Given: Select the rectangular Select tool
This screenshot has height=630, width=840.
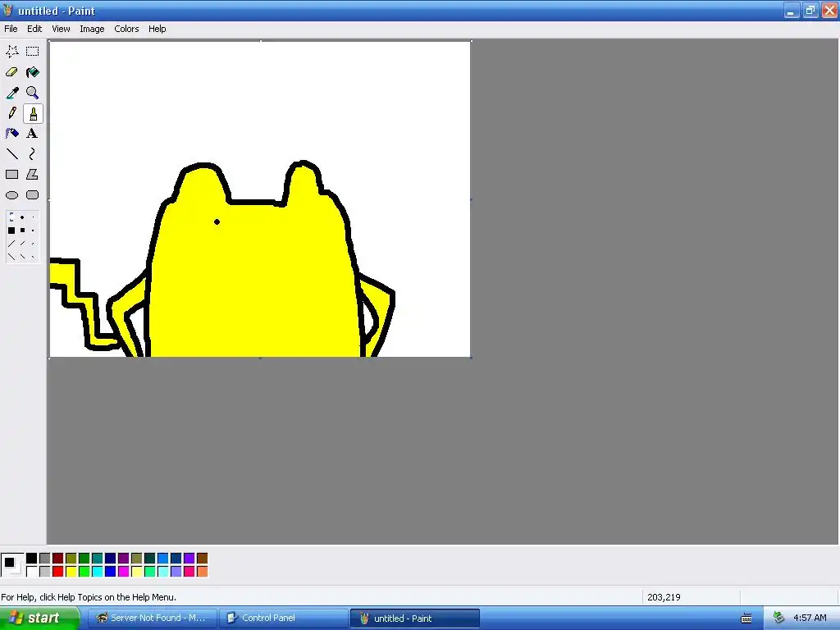Looking at the screenshot, I should (33, 52).
